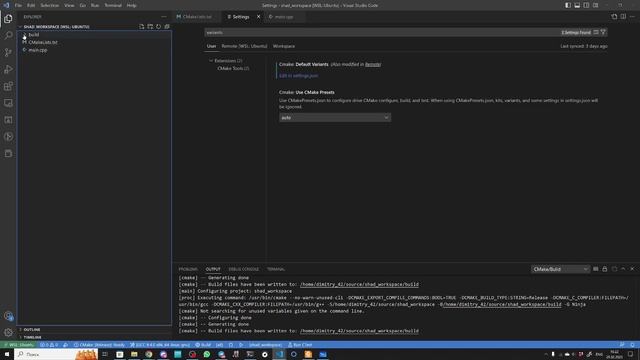Switch to the CMakeLists.txt editor tab
This screenshot has width=640, height=360.
197,17
